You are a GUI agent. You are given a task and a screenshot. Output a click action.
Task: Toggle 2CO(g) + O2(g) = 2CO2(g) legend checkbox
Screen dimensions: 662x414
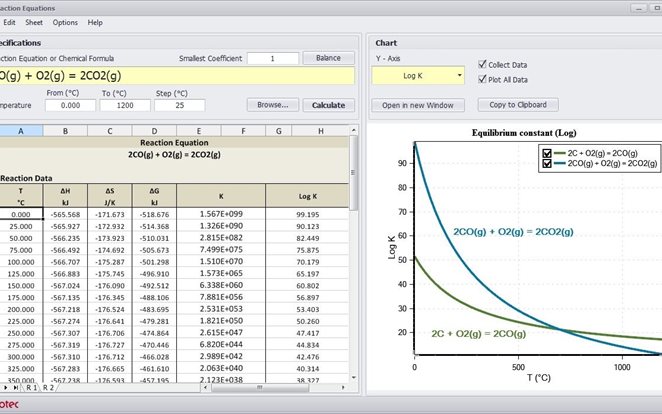[547, 163]
